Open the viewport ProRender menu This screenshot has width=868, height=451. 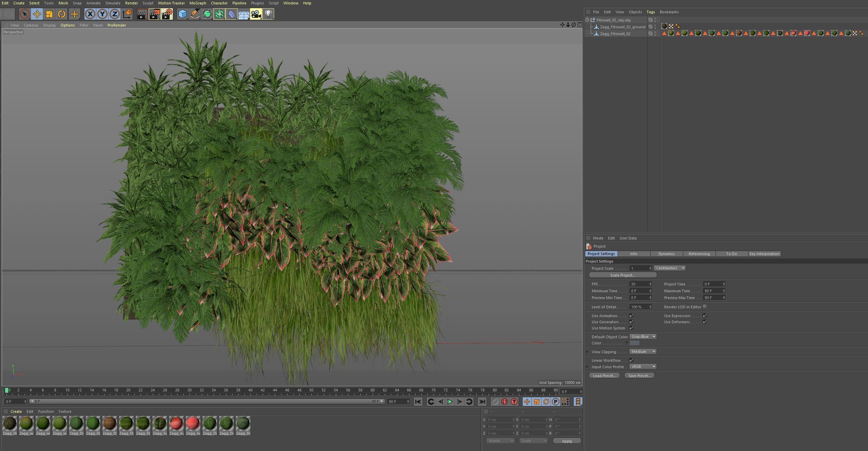tap(117, 25)
